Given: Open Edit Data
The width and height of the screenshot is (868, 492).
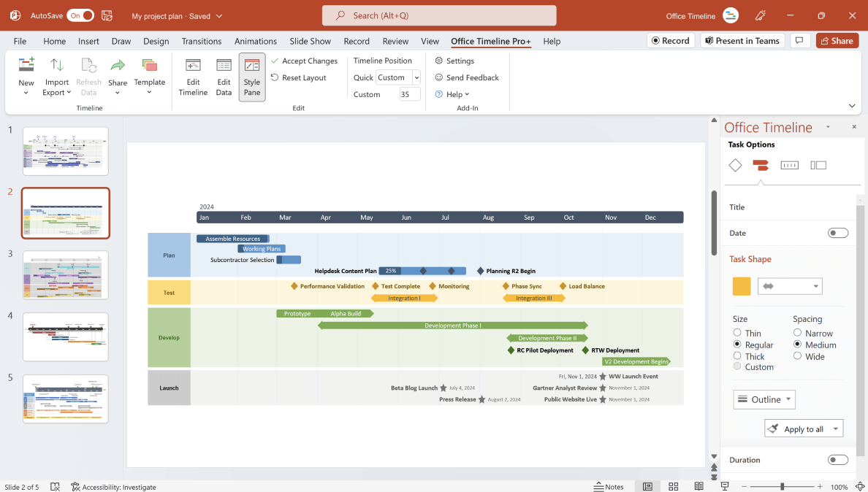Looking at the screenshot, I should (x=223, y=77).
